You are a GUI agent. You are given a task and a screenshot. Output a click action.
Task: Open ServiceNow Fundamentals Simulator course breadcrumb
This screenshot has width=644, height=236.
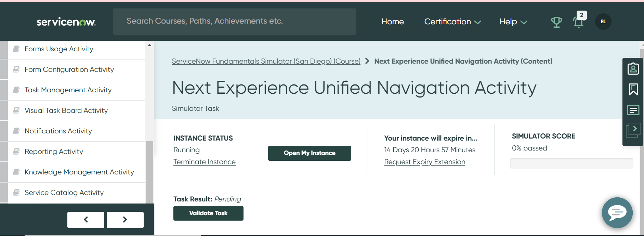click(x=266, y=61)
